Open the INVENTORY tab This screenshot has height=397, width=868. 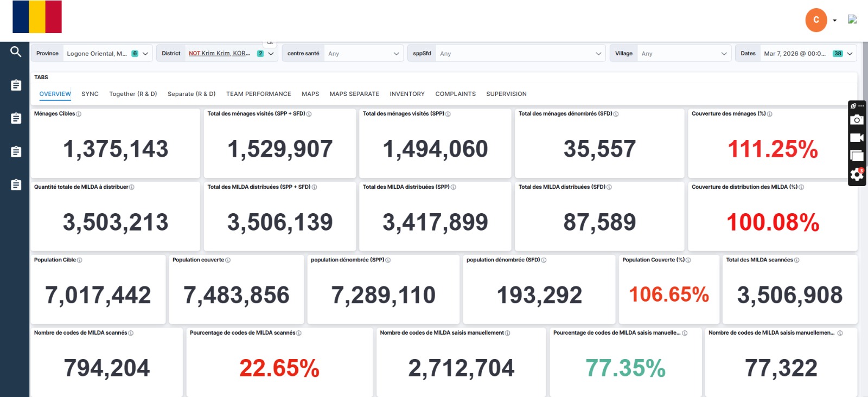tap(407, 94)
